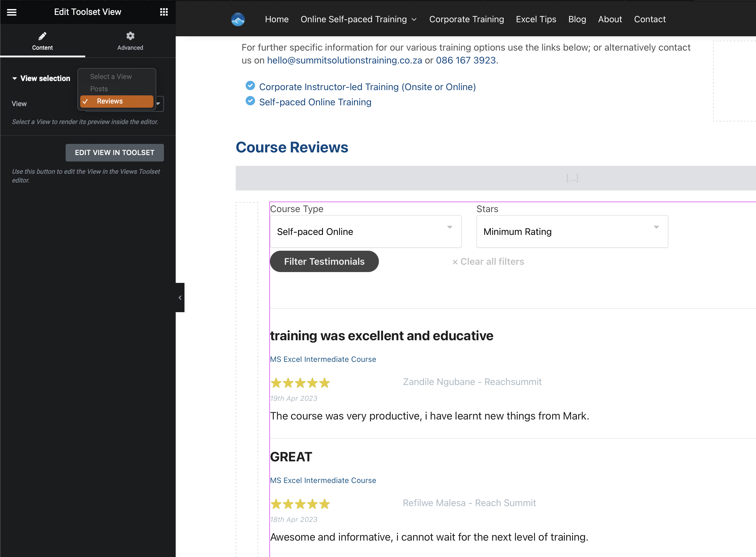Screen dimensions: 756x557
Task: Open the Blog nav link
Action: click(577, 19)
